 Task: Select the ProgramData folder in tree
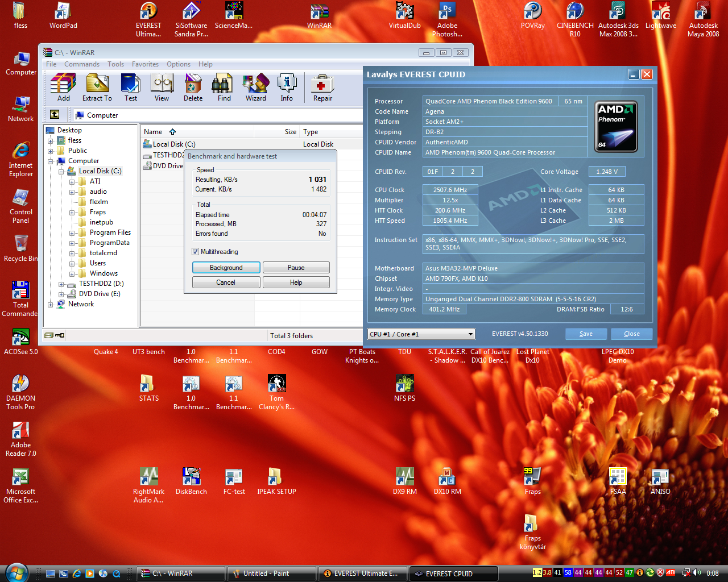pos(109,243)
